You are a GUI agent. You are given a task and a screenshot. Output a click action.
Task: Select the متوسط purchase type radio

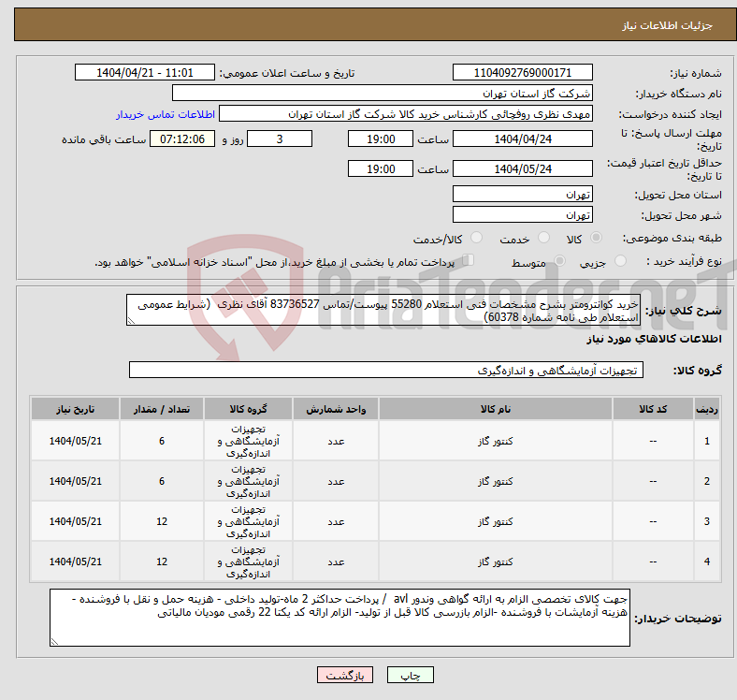(560, 260)
